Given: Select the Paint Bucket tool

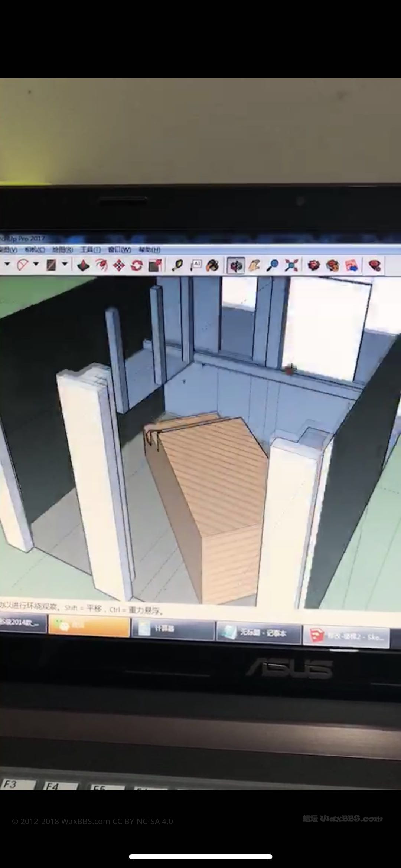Looking at the screenshot, I should (x=212, y=265).
